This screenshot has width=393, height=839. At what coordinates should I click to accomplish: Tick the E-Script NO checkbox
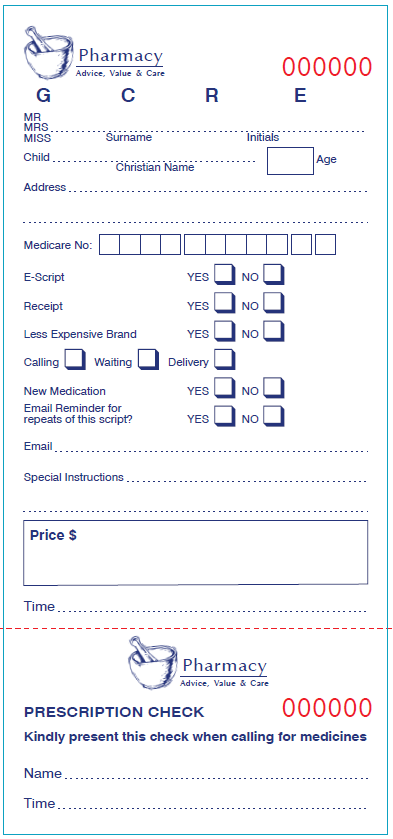click(274, 274)
